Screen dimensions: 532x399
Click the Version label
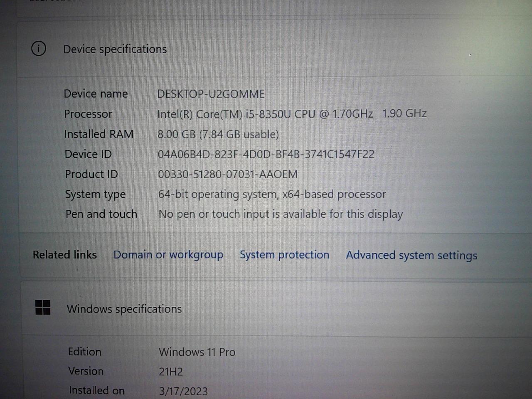pyautogui.click(x=86, y=371)
